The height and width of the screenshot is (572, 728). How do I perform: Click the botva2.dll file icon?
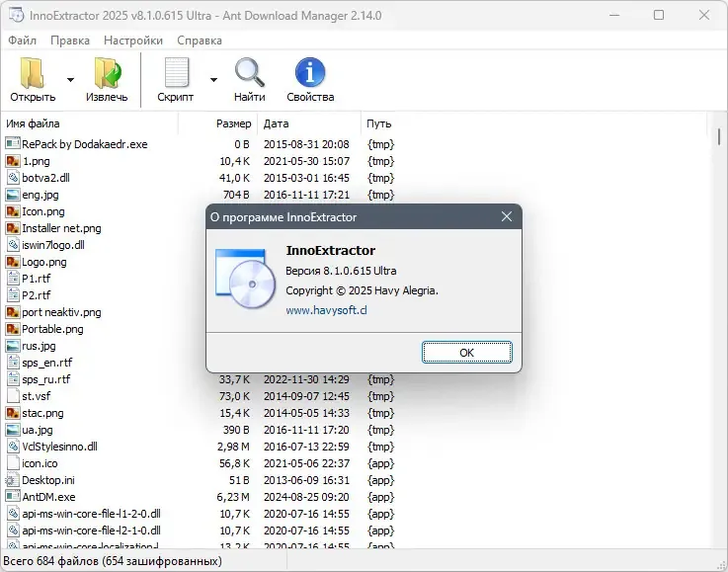tap(13, 178)
